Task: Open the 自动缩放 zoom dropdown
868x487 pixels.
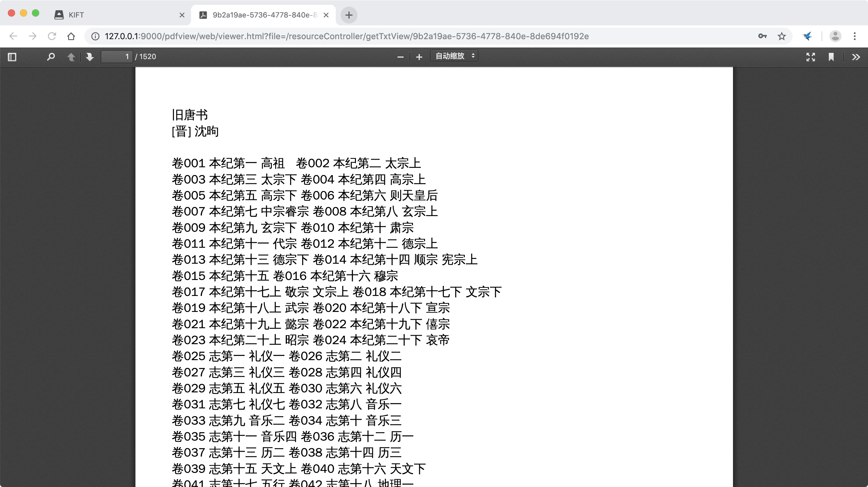Action: [x=454, y=56]
